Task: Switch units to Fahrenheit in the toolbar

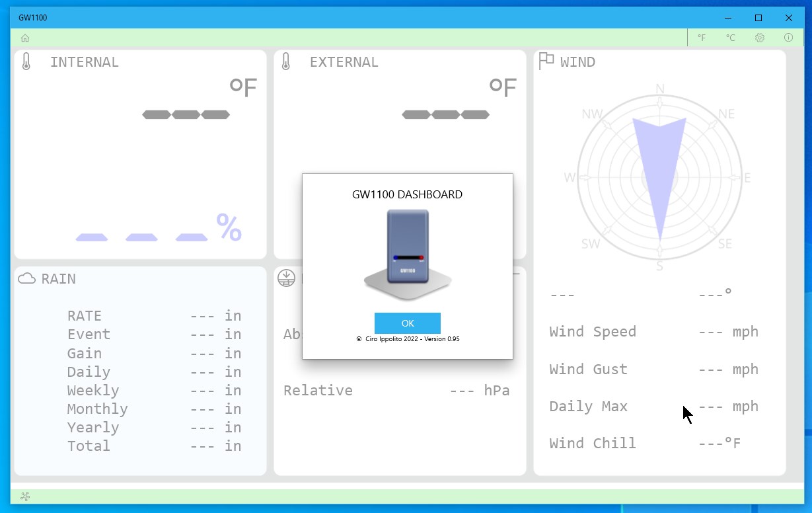Action: [x=702, y=38]
